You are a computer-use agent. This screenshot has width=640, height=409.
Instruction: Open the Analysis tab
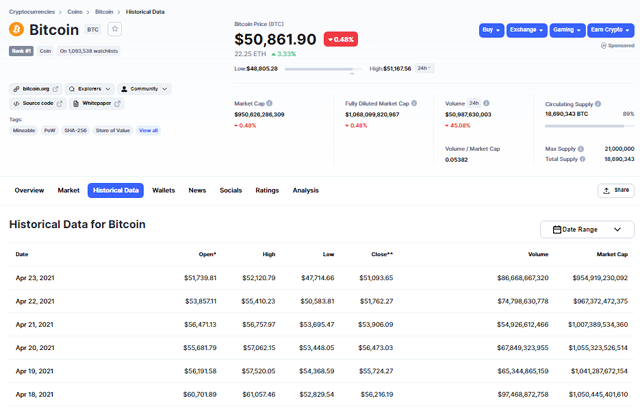[x=306, y=191]
